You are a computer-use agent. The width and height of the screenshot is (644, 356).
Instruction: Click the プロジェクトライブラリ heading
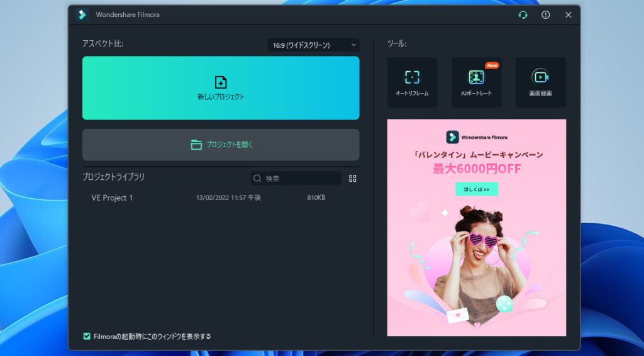113,177
